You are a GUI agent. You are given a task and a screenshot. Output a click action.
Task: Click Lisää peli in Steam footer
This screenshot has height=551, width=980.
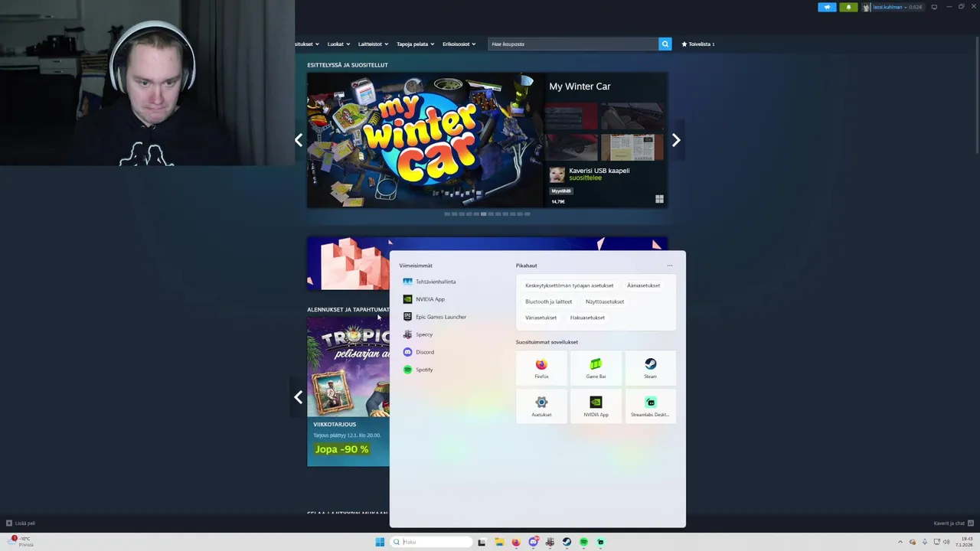click(21, 523)
